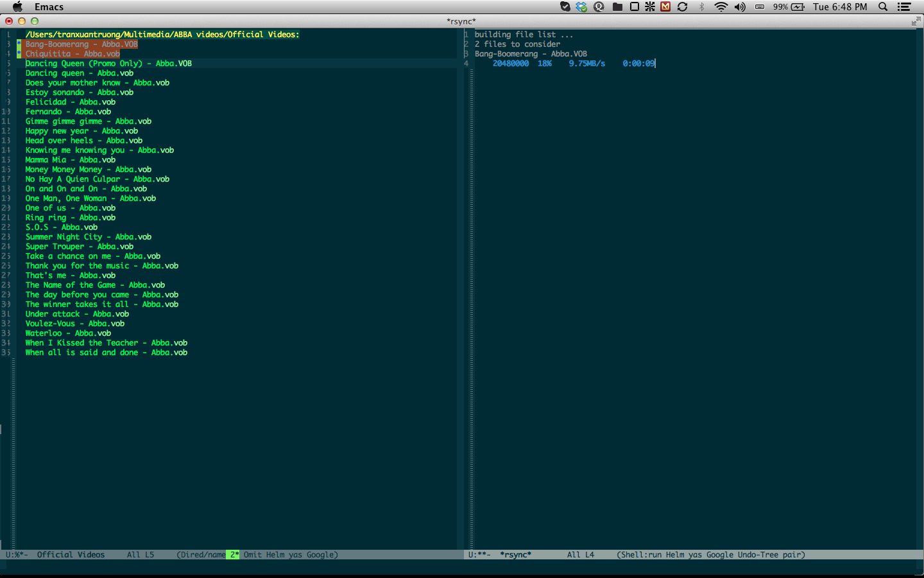Click the green zoom window button
This screenshot has width=924, height=578.
coord(35,21)
